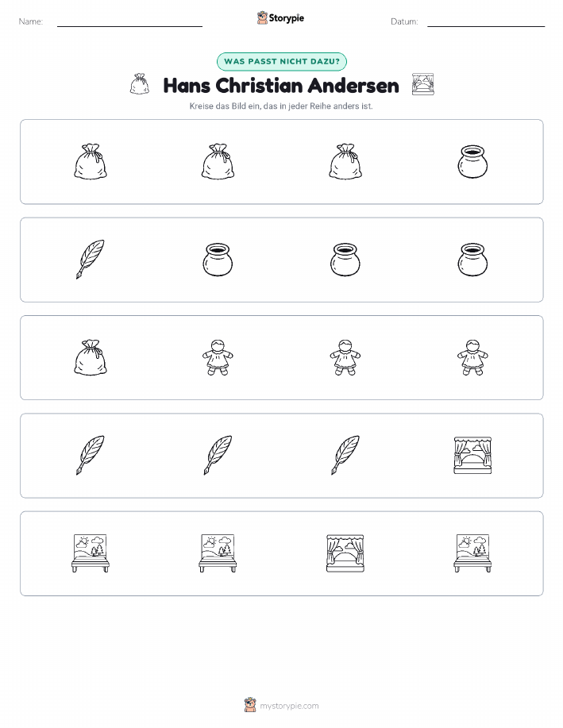Click the last bed picture in row five
The image size is (563, 728).
tap(472, 553)
